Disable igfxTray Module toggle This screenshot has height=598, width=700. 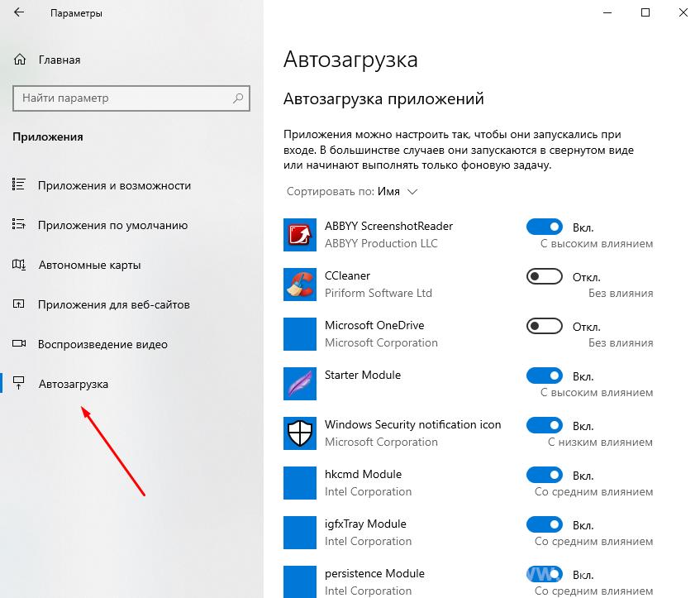[544, 524]
